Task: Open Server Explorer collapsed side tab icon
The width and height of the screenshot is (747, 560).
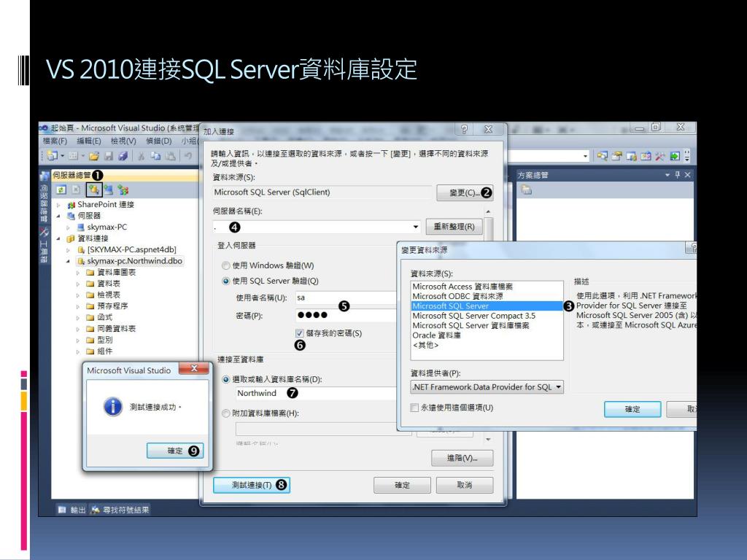Action: pyautogui.click(x=44, y=176)
